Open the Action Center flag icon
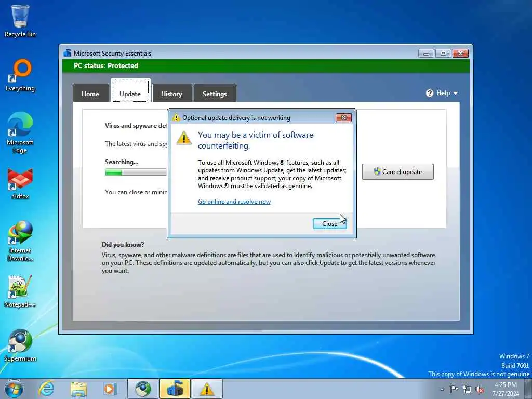The width and height of the screenshot is (532, 399). (x=454, y=389)
